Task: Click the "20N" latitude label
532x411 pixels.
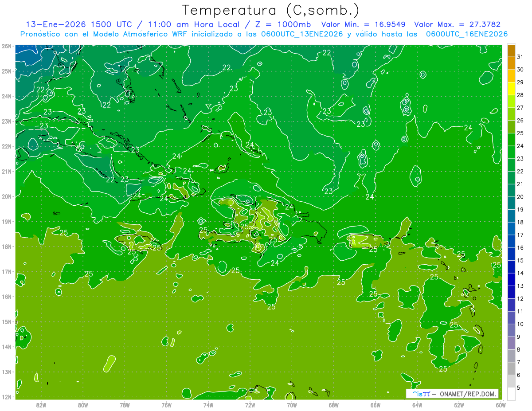Action: click(x=6, y=196)
